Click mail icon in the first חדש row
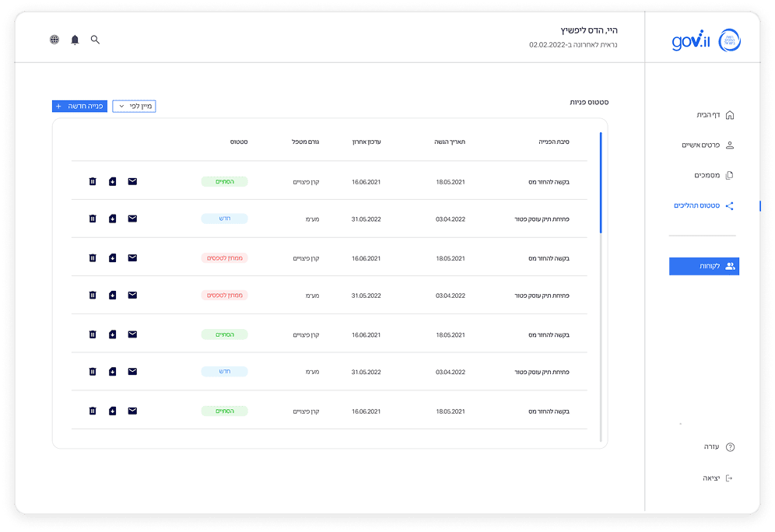This screenshot has height=532, width=775. tap(132, 219)
